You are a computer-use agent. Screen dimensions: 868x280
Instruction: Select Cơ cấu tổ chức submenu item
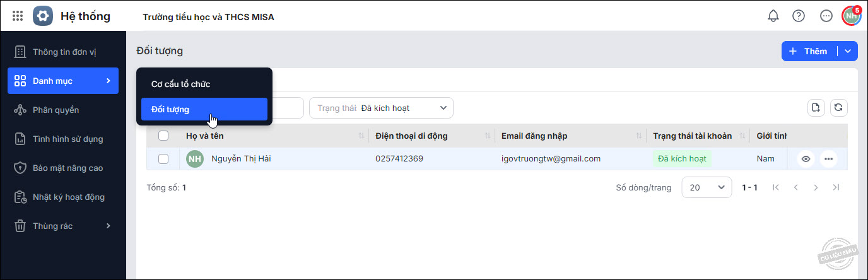tap(180, 84)
